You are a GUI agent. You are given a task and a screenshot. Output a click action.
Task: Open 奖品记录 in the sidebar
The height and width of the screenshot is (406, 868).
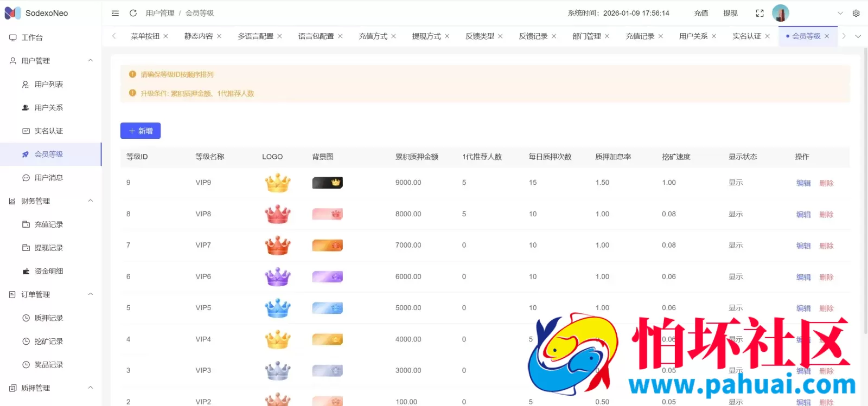50,364
